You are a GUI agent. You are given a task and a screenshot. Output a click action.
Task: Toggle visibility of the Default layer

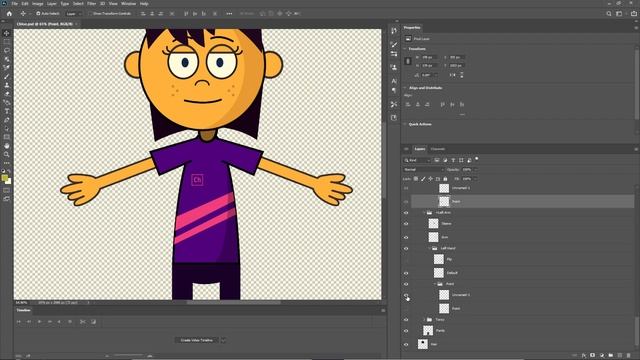click(x=406, y=273)
